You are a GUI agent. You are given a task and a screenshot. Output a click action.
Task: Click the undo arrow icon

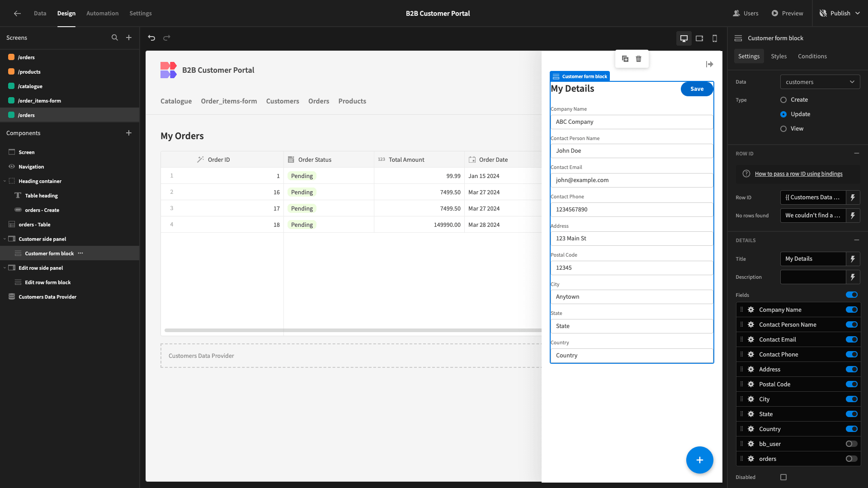pyautogui.click(x=151, y=38)
